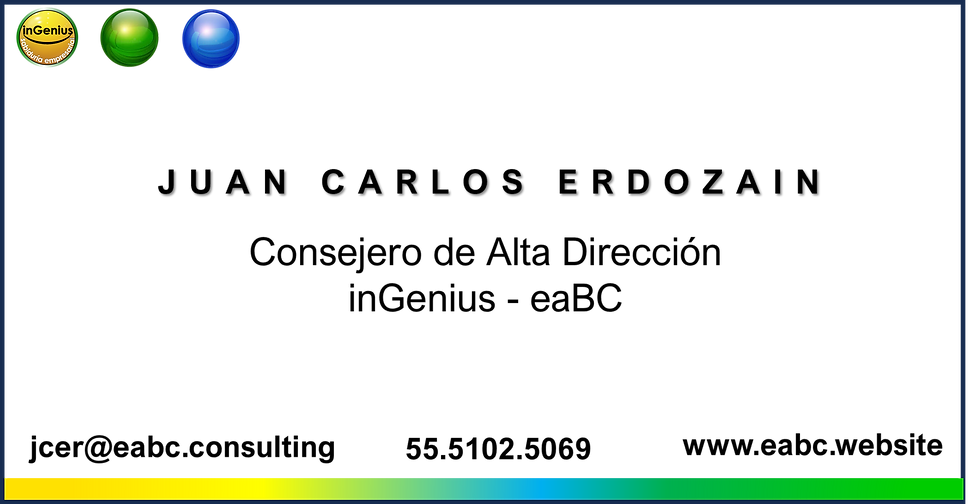Select the name JUAN CARLOS ERDOZAIN
980x504 pixels.
(491, 182)
